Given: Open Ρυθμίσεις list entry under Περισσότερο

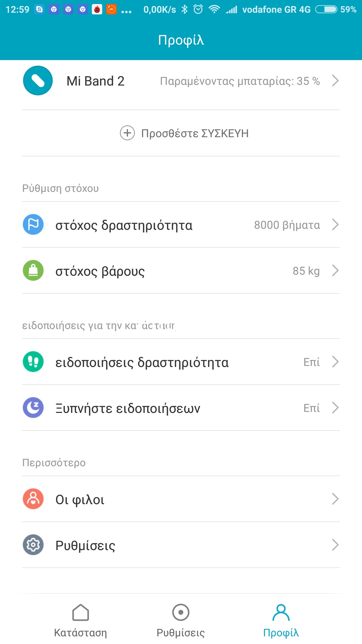Looking at the screenshot, I should click(85, 545).
